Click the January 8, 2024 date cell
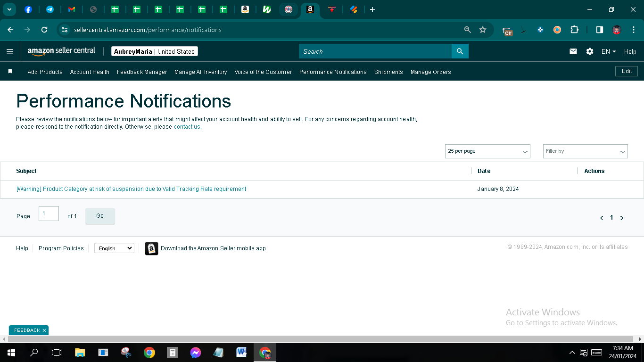 [498, 189]
